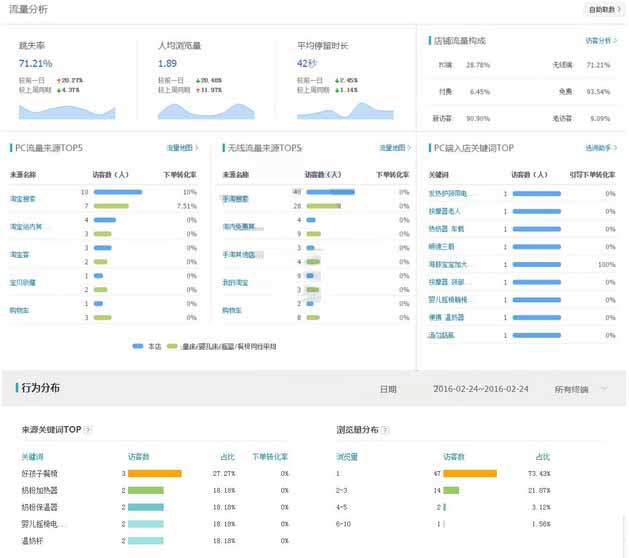629x558 pixels.
Task: Open 流量地图 link in PC流量来源TOP5 panel
Action: tap(182, 148)
